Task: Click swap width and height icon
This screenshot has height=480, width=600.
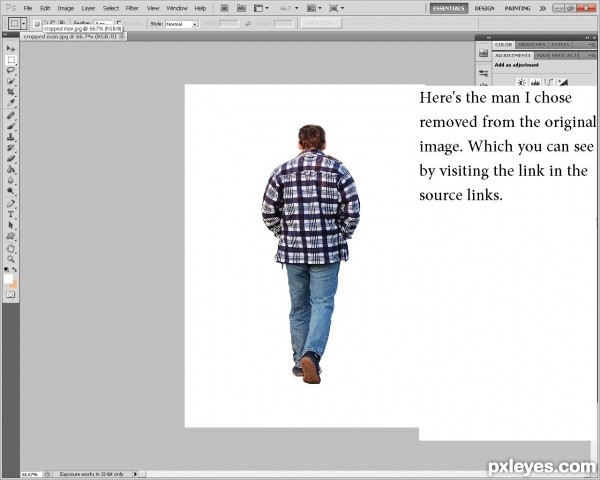Action: [x=248, y=24]
